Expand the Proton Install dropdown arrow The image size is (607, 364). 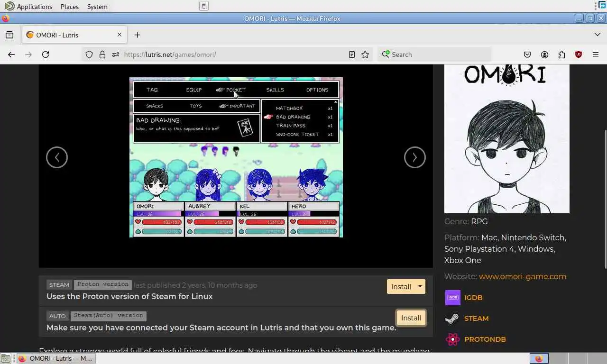point(420,287)
